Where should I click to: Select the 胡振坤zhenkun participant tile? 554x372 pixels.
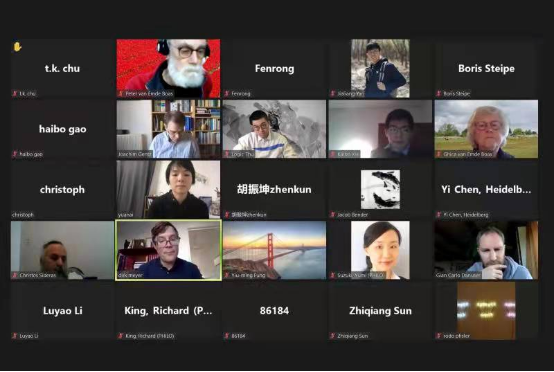coord(275,189)
